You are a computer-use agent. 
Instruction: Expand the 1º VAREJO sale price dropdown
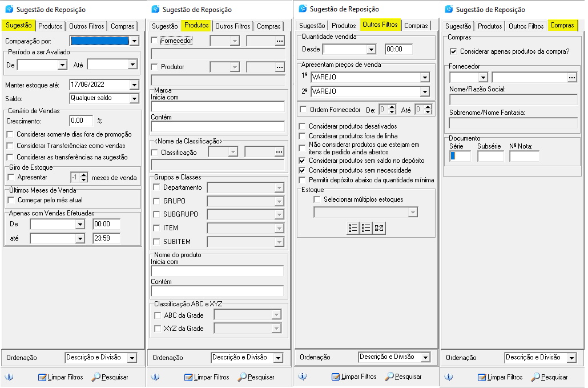coord(425,78)
